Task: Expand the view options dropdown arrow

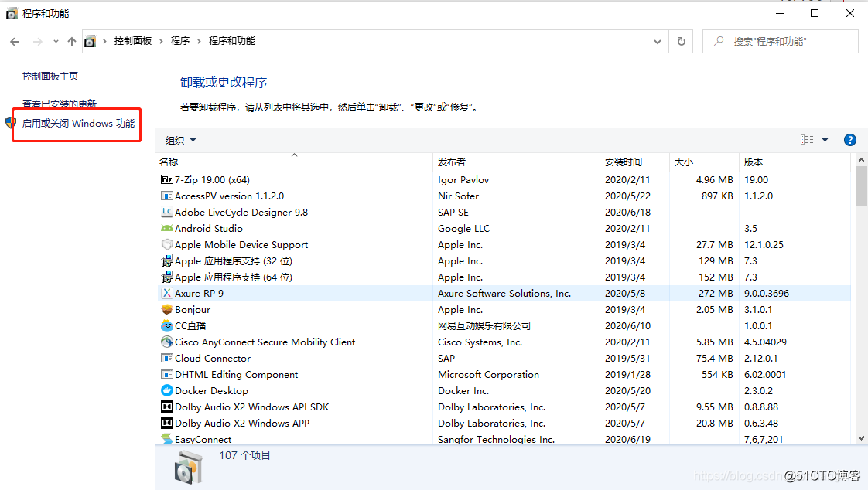Action: click(825, 140)
